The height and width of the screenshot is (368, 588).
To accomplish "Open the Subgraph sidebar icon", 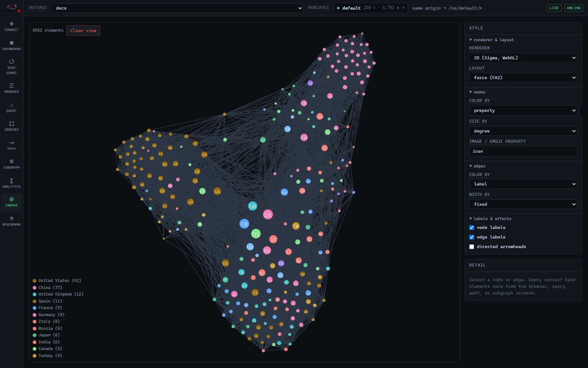I will coord(11,164).
